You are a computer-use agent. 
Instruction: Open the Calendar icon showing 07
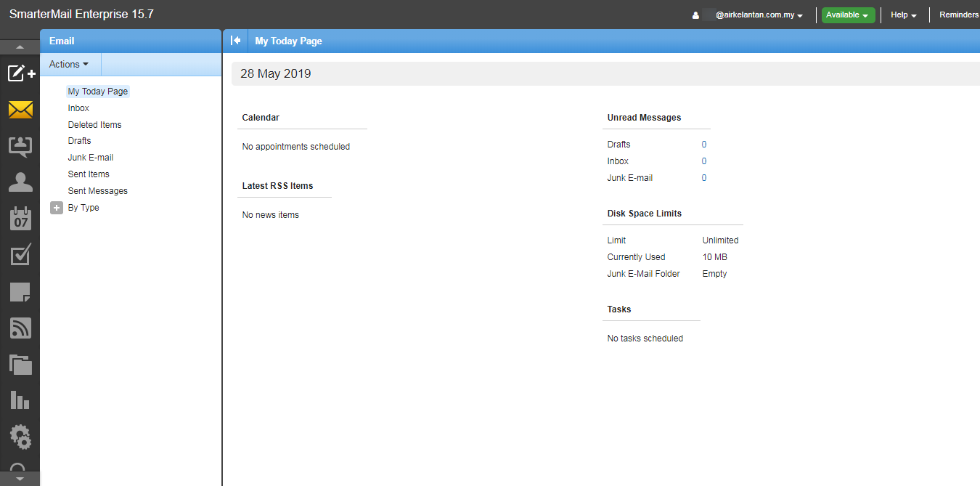click(x=20, y=218)
